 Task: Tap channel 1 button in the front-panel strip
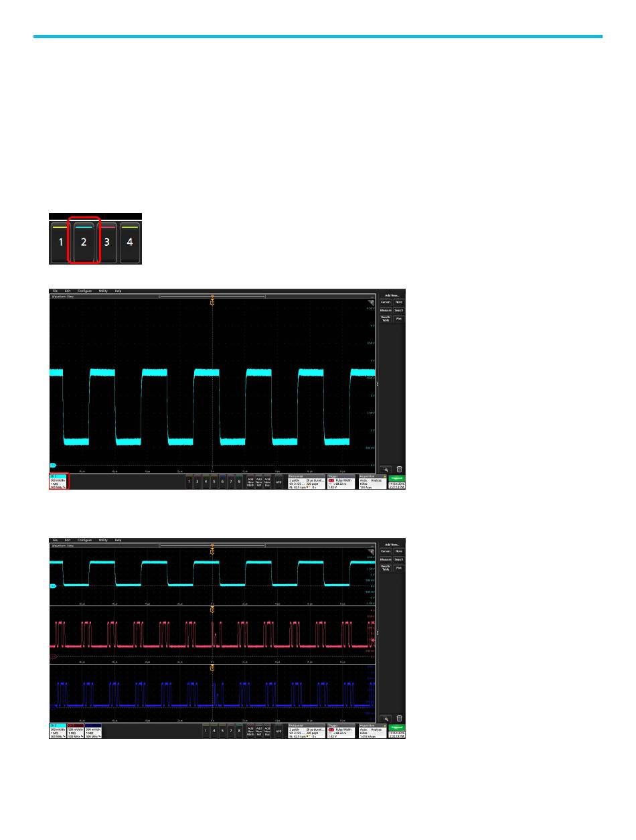(61, 241)
